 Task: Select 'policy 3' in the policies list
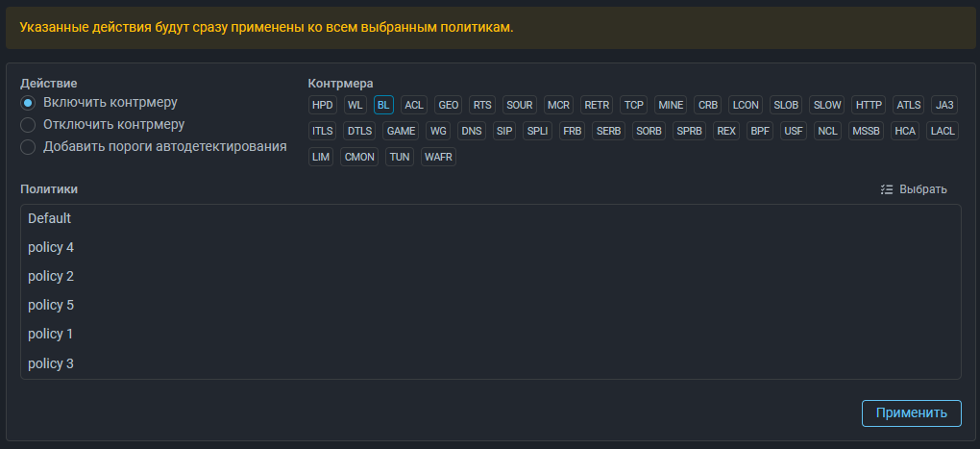pyautogui.click(x=51, y=363)
